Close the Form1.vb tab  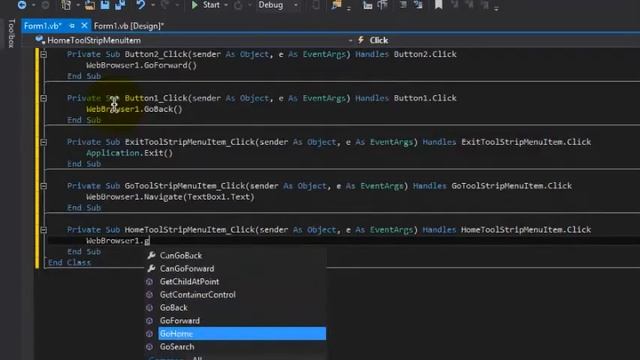(84, 26)
